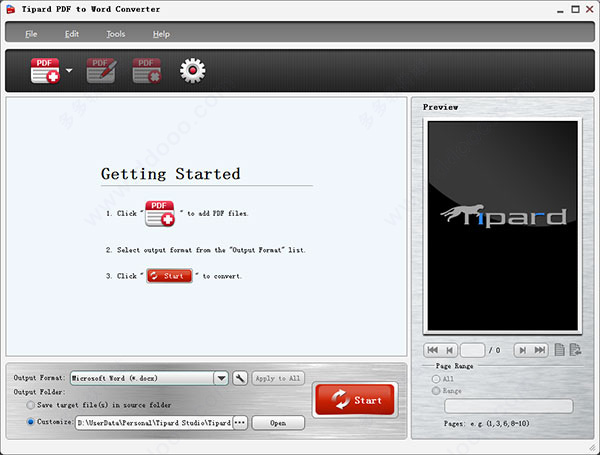
Task: Go to last page in preview
Action: tap(540, 350)
